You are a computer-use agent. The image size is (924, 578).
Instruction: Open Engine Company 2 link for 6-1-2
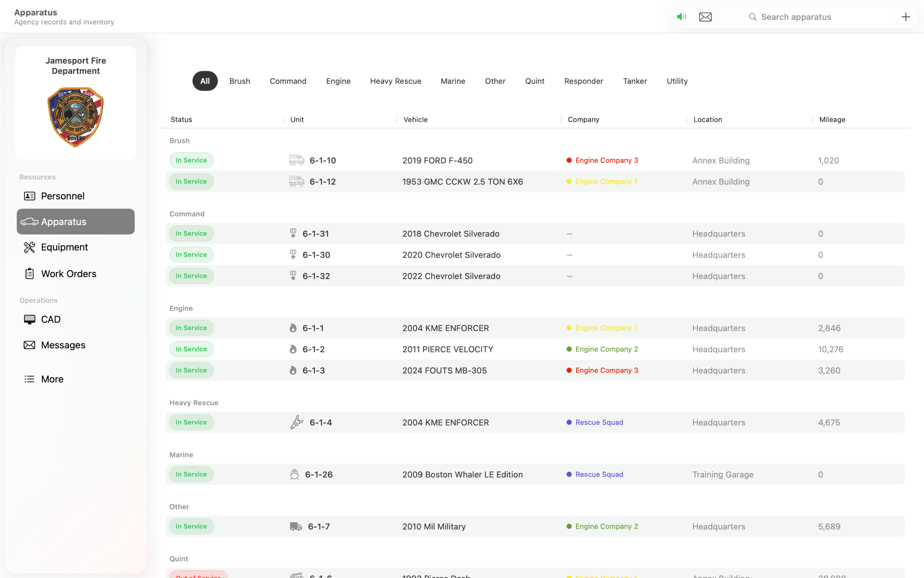(606, 349)
